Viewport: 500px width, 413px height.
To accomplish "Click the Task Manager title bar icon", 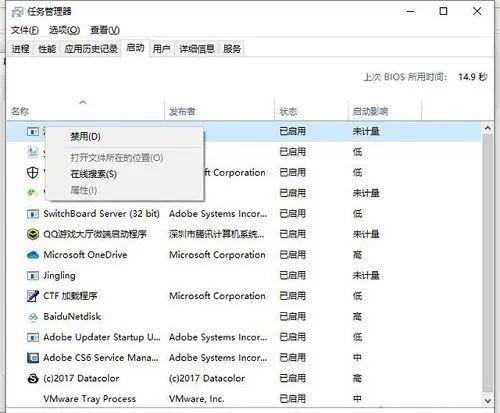I will pyautogui.click(x=17, y=12).
